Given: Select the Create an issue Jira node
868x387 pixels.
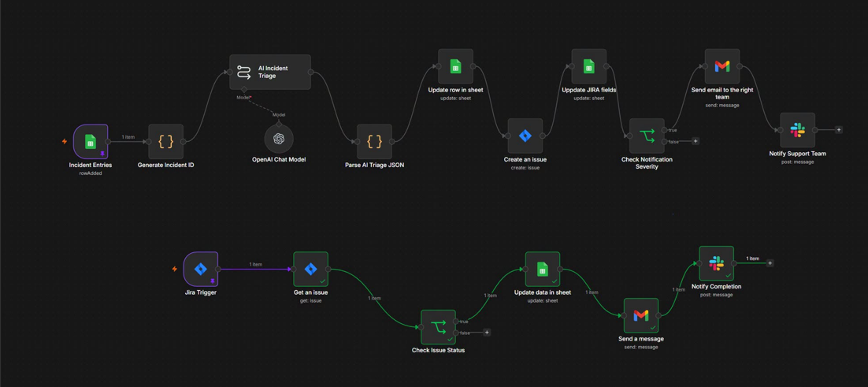Looking at the screenshot, I should point(525,136).
